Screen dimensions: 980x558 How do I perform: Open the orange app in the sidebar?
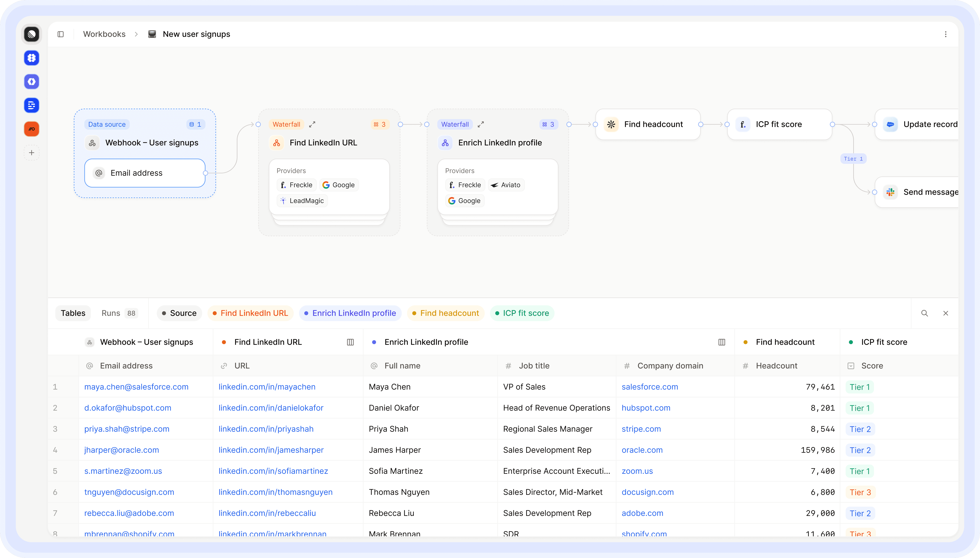point(31,129)
